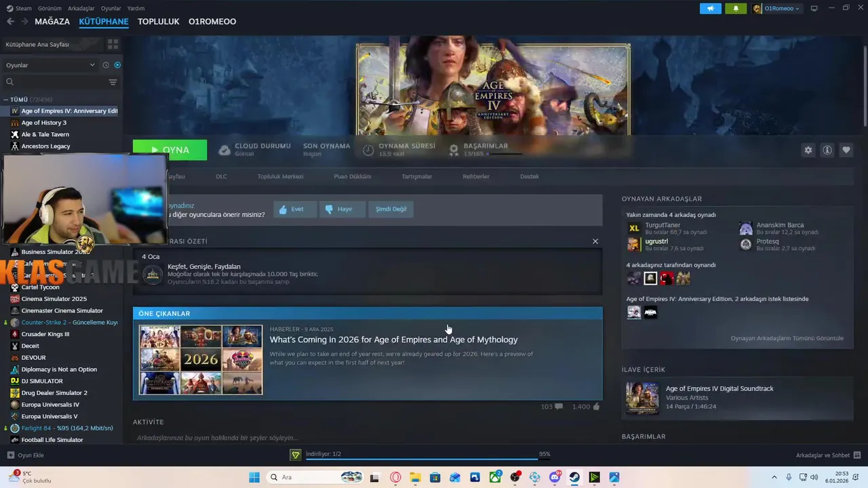Screen dimensions: 868x488
Task: Open File Explorer from taskbar
Action: [415, 477]
